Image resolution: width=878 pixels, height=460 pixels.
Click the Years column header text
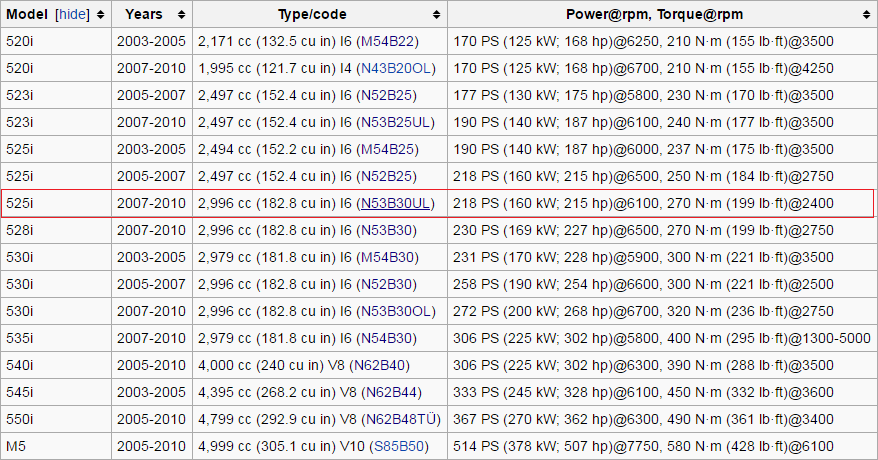point(144,15)
